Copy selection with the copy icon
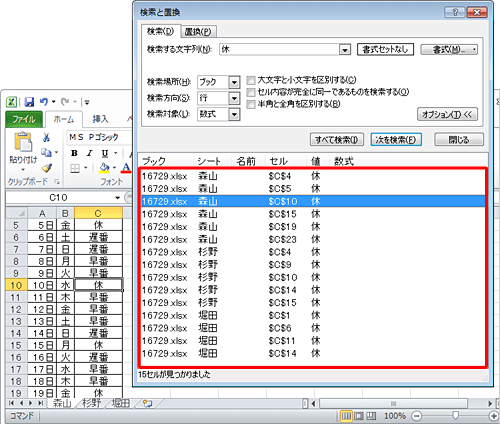500x424 pixels. pyautogui.click(x=46, y=153)
